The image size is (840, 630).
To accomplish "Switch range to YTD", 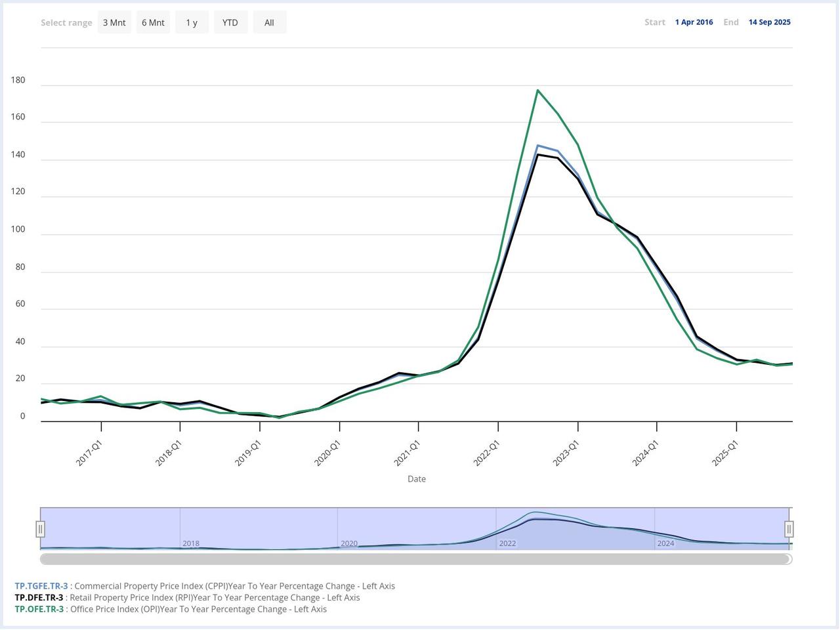I will pos(230,22).
